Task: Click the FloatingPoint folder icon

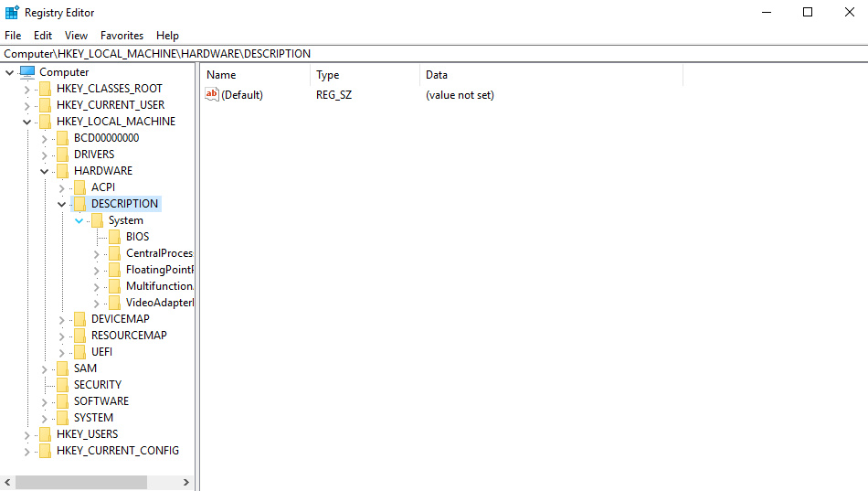Action: (114, 270)
